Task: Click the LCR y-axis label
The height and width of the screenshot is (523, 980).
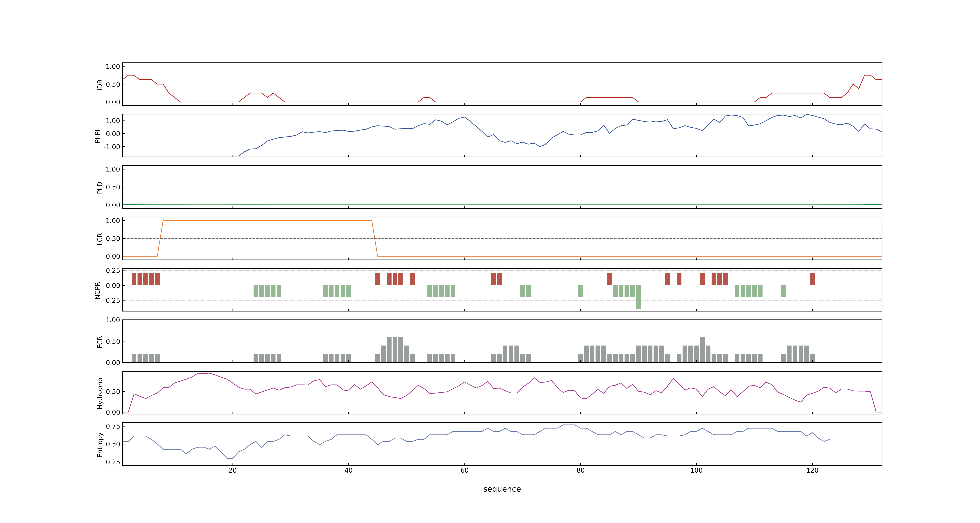Action: pos(100,239)
